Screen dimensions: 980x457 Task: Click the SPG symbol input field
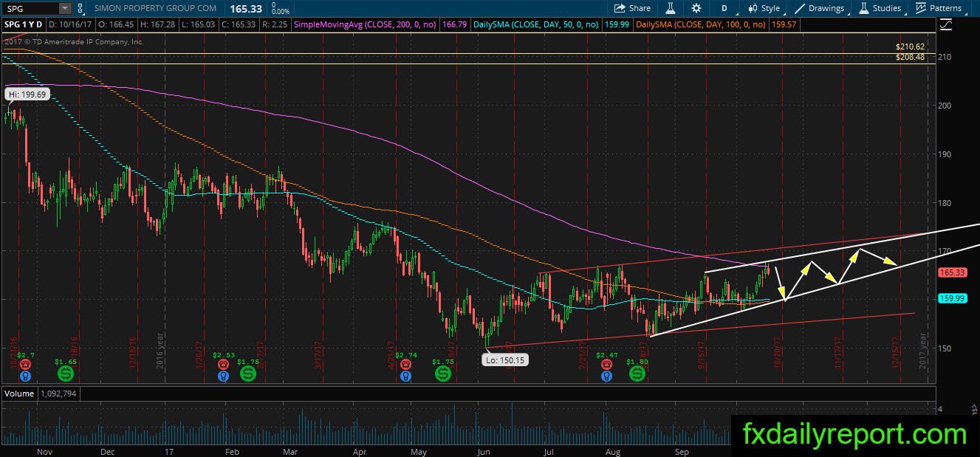(30, 8)
